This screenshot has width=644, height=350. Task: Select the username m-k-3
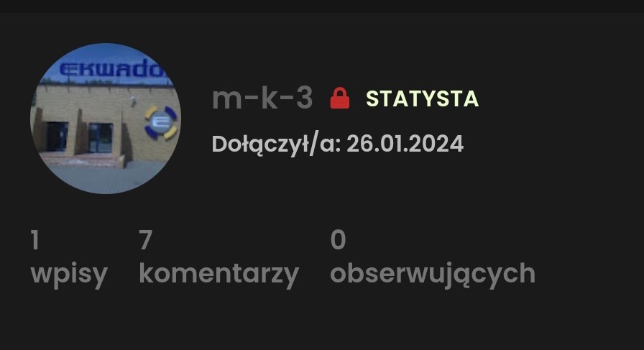[262, 98]
